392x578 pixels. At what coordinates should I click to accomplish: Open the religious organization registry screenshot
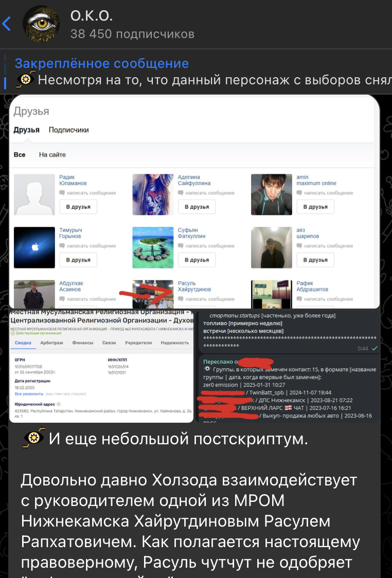101,366
